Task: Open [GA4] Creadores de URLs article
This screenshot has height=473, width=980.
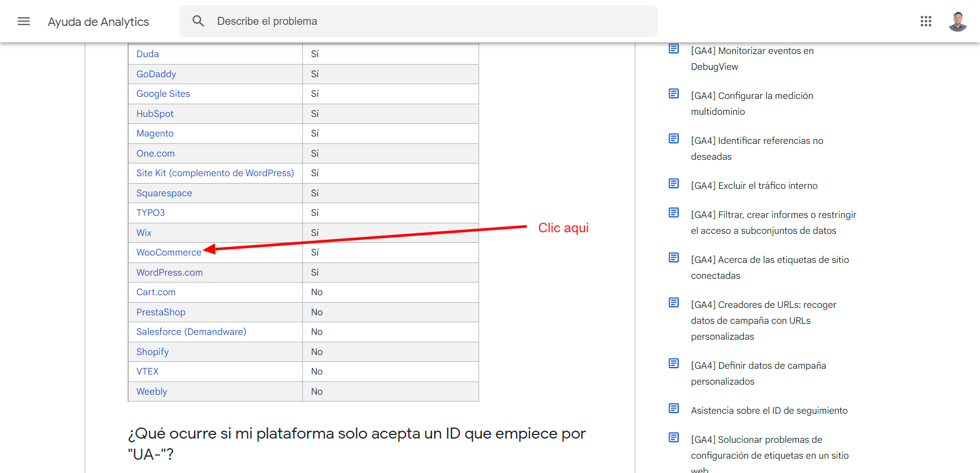Action: (x=763, y=321)
